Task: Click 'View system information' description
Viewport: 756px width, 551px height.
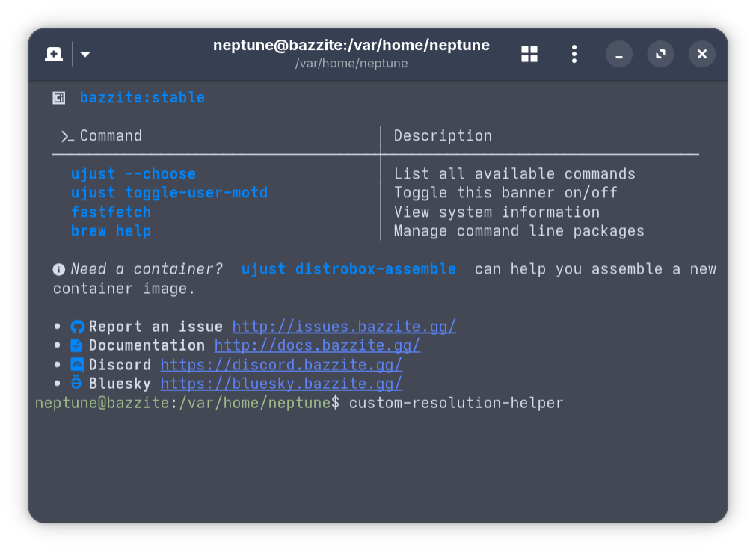Action: coord(497,212)
